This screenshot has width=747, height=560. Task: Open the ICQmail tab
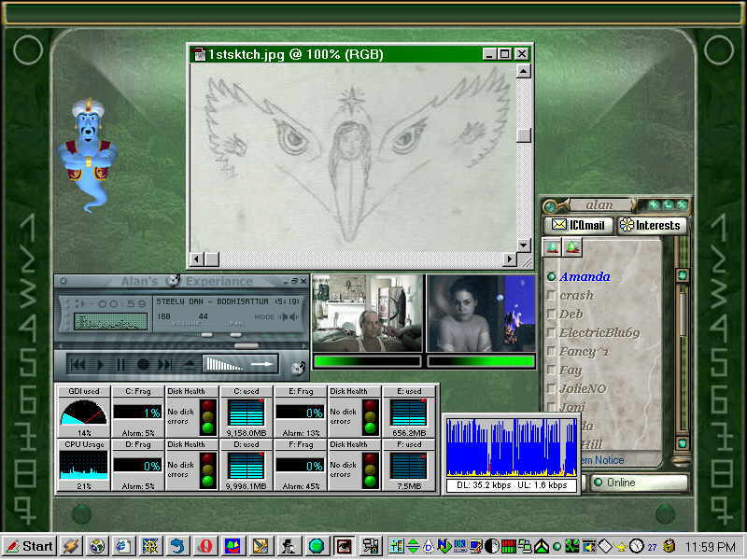[x=579, y=225]
